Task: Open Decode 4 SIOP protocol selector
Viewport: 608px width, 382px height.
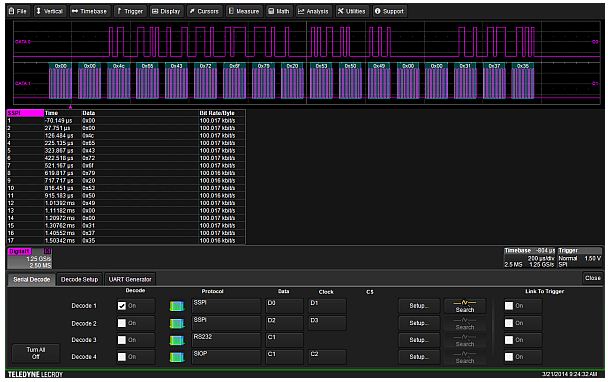Action: click(x=226, y=357)
